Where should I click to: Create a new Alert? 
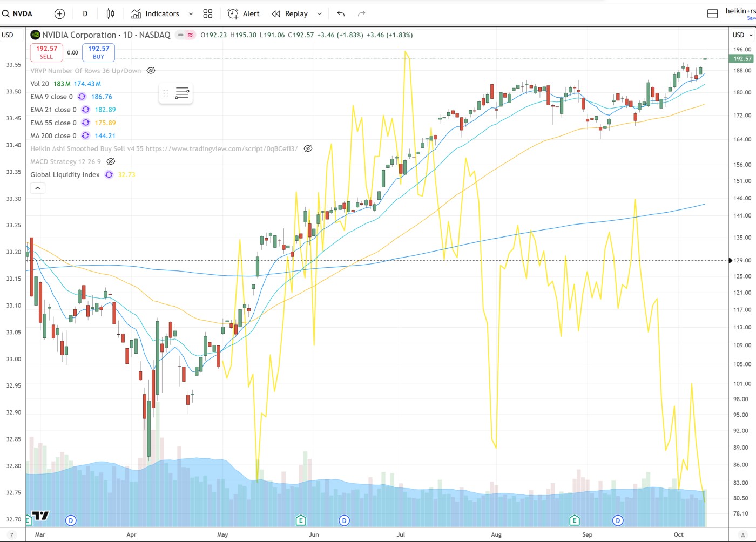[244, 13]
